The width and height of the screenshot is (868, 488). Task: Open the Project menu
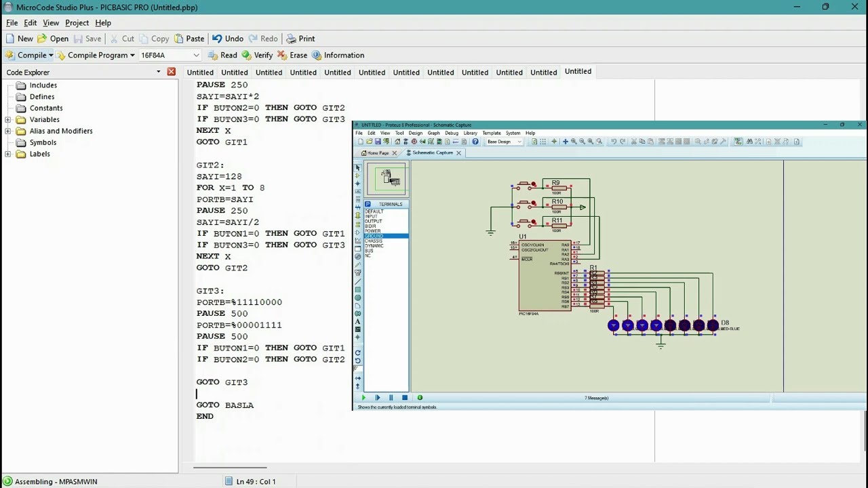77,23
